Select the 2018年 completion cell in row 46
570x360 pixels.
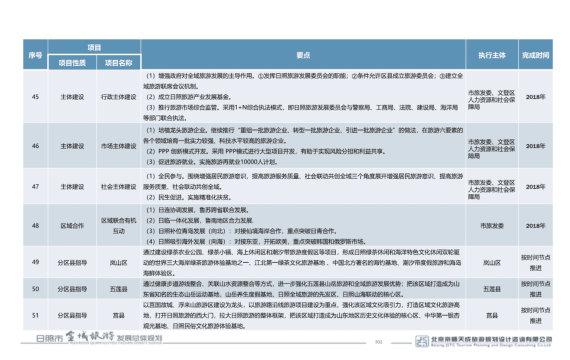(535, 146)
